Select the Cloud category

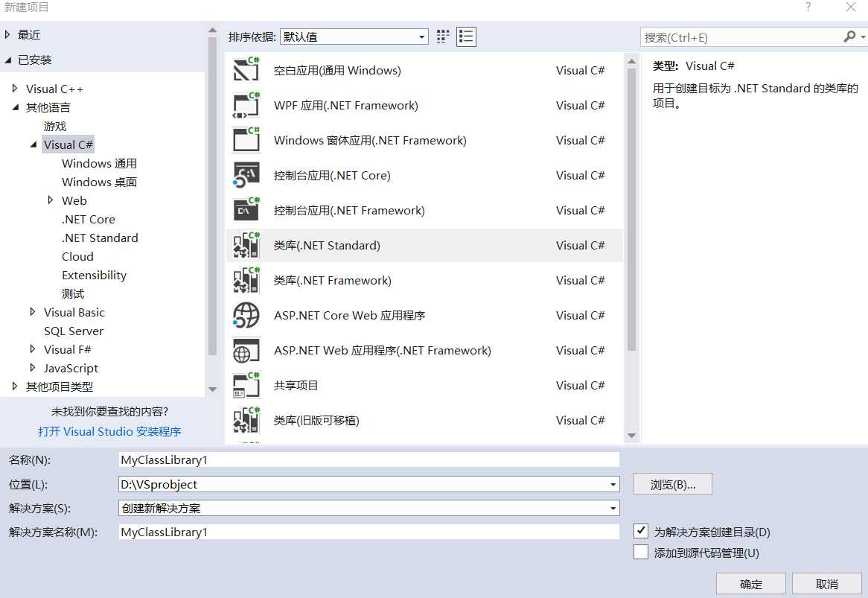(77, 256)
